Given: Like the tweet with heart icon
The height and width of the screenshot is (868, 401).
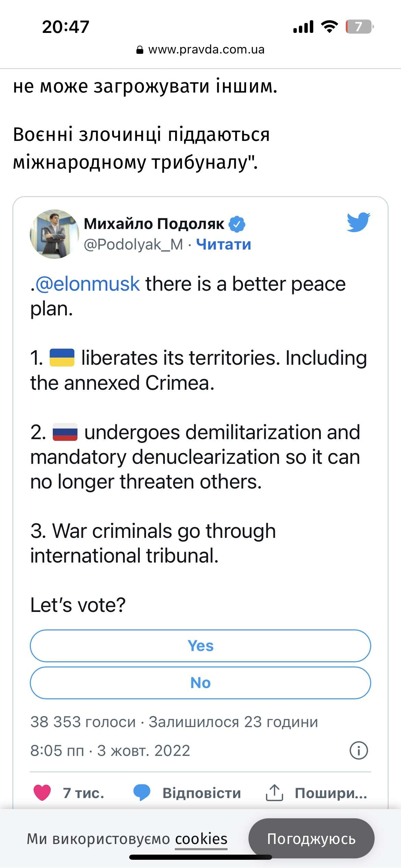Looking at the screenshot, I should tap(42, 793).
